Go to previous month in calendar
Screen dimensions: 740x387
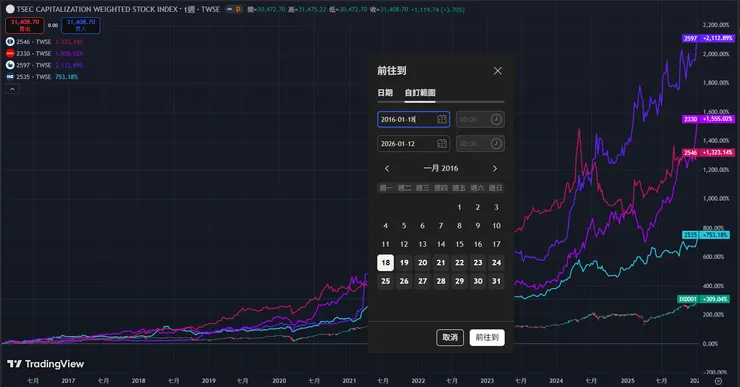pos(387,168)
